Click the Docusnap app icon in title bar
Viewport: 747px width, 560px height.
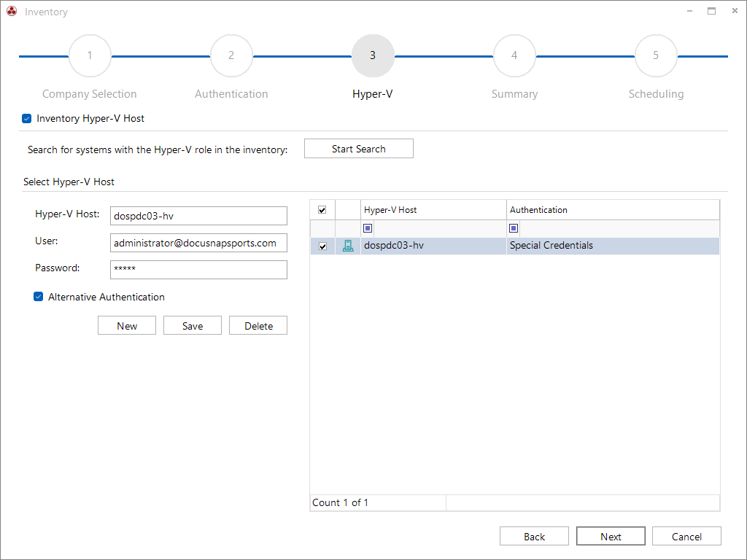tap(12, 11)
